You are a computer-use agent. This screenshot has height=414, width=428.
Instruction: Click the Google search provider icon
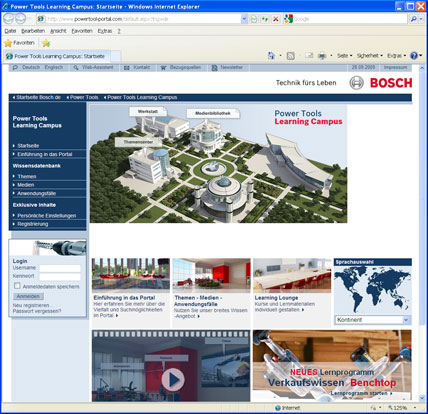point(288,19)
